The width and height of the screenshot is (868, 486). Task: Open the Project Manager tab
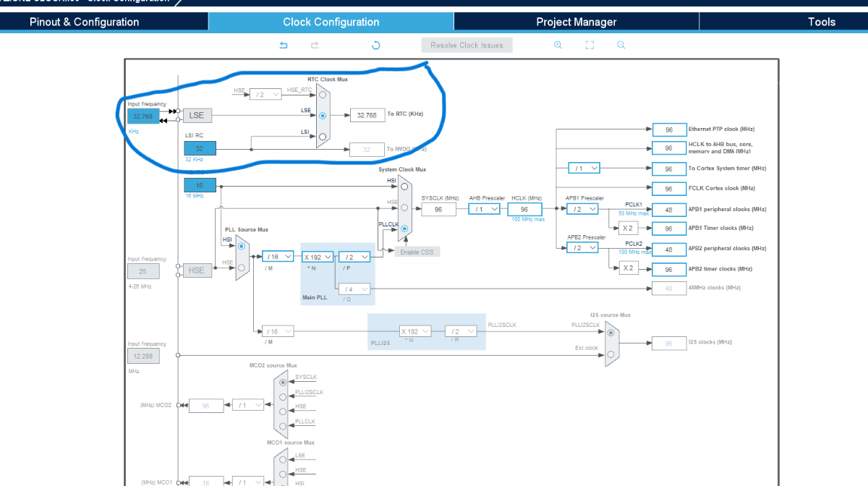(576, 22)
